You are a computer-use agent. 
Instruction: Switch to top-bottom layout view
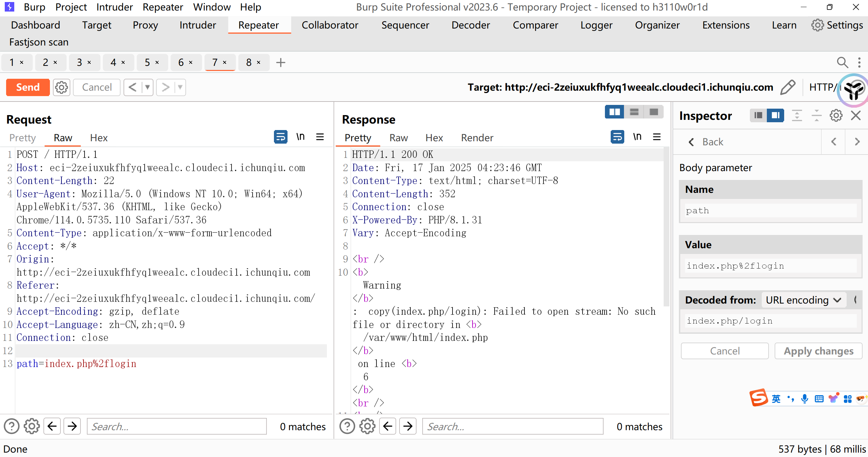click(x=634, y=112)
